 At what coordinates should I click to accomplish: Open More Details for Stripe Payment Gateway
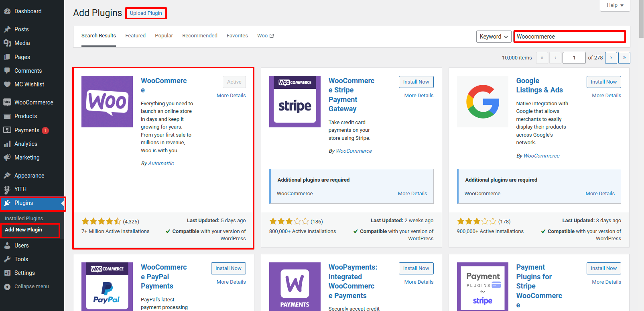click(x=419, y=96)
